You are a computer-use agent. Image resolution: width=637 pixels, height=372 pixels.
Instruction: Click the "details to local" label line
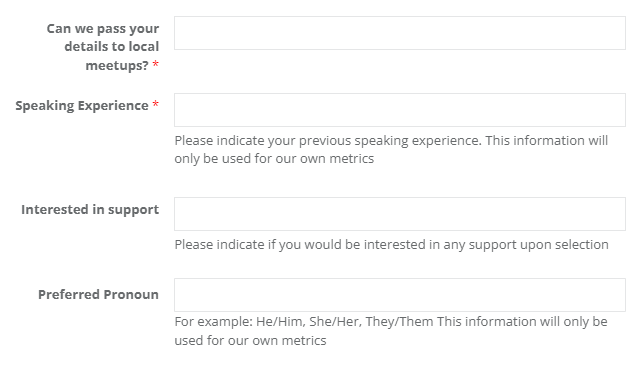[x=112, y=47]
